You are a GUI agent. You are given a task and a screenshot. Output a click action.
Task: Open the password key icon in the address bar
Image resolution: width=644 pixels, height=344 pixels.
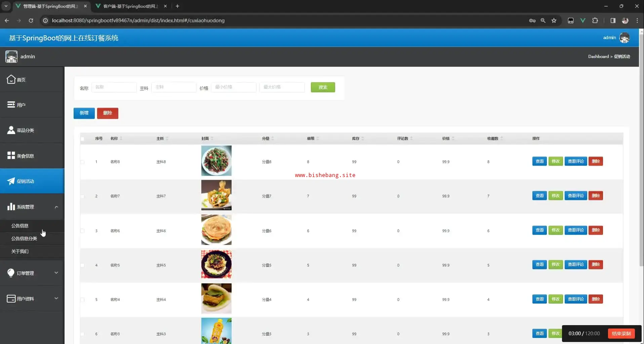532,21
